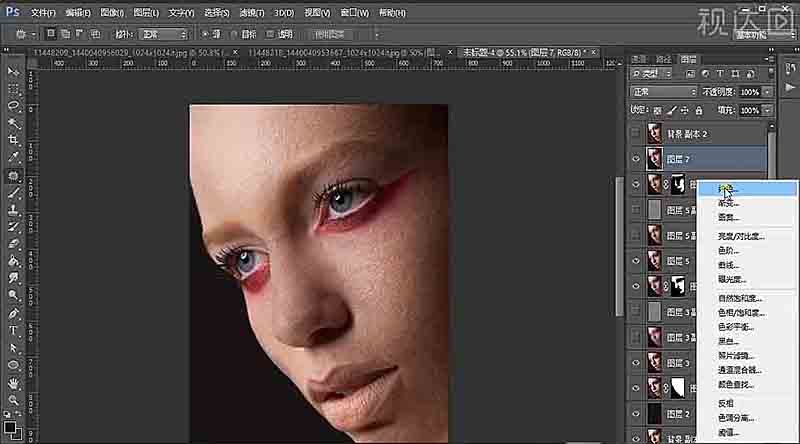The image size is (800, 444).
Task: Select the Eyedropper tool
Action: pos(13,157)
